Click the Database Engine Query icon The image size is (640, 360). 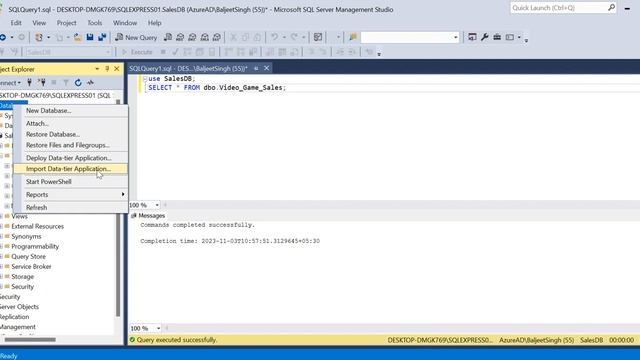pos(168,37)
